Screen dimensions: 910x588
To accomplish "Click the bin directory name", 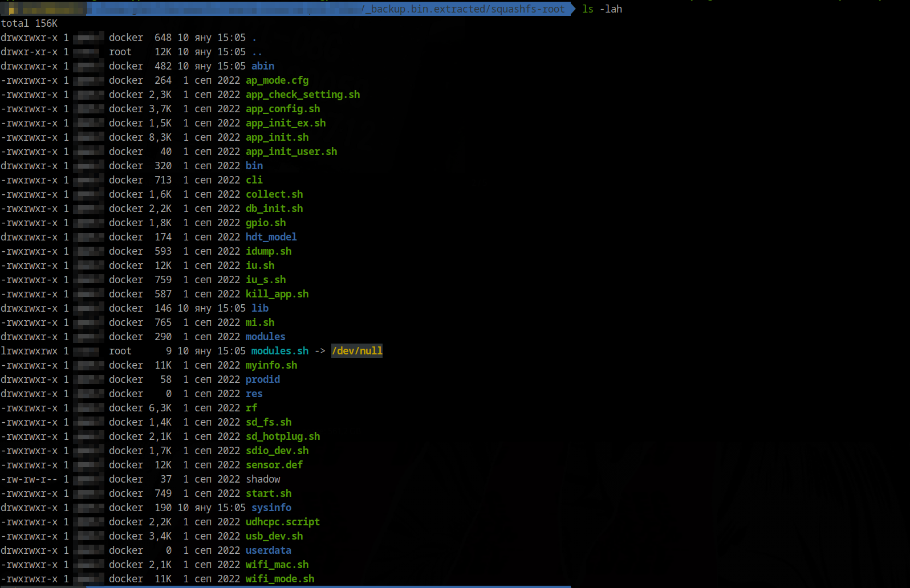I will click(254, 166).
